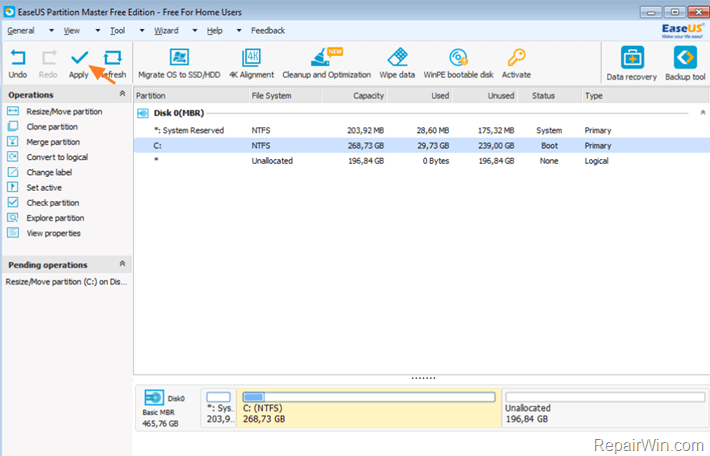Click the Feedback menu item
Viewport: 710px width, 456px height.
click(268, 31)
